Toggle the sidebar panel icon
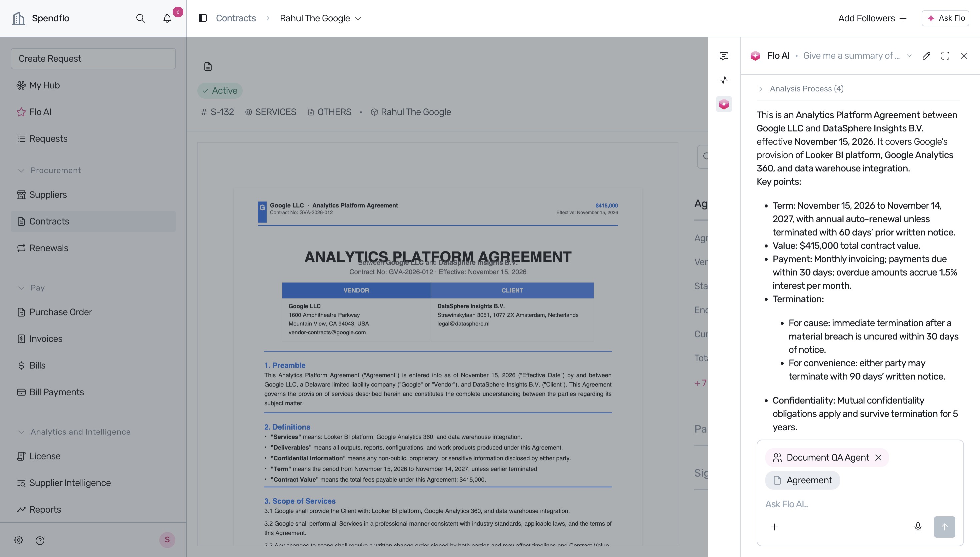 coord(203,18)
